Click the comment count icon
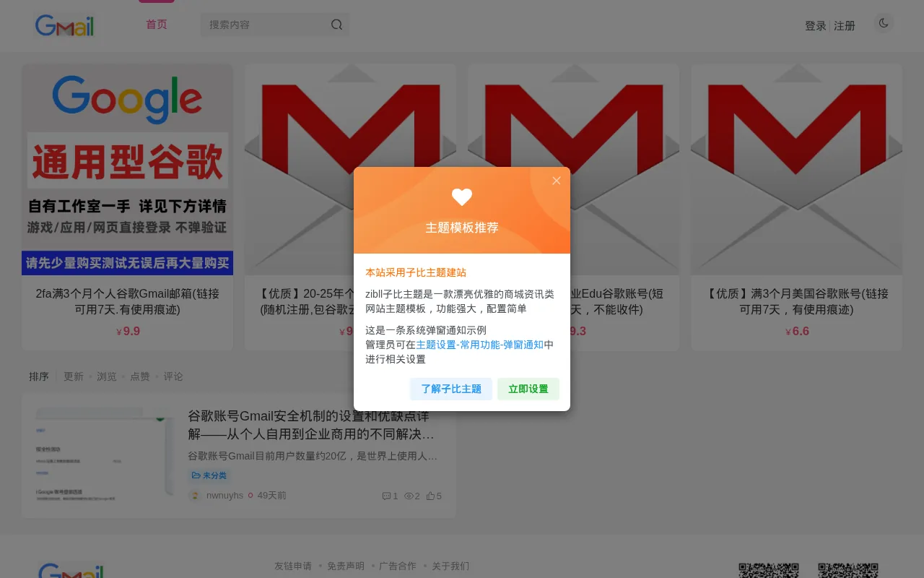 pyautogui.click(x=386, y=496)
